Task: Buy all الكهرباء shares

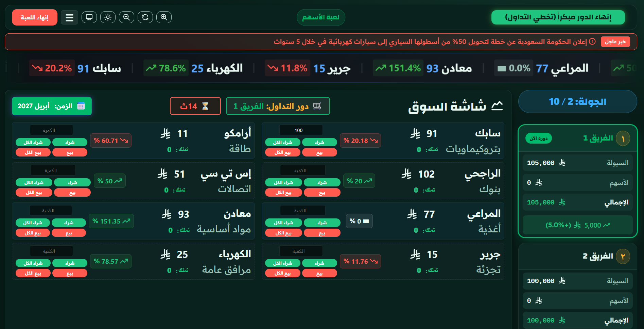Action: pyautogui.click(x=33, y=263)
